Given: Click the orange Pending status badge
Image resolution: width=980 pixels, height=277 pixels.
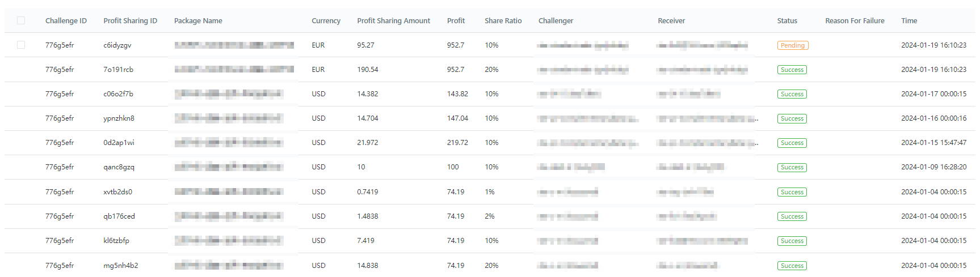Looking at the screenshot, I should pos(792,45).
